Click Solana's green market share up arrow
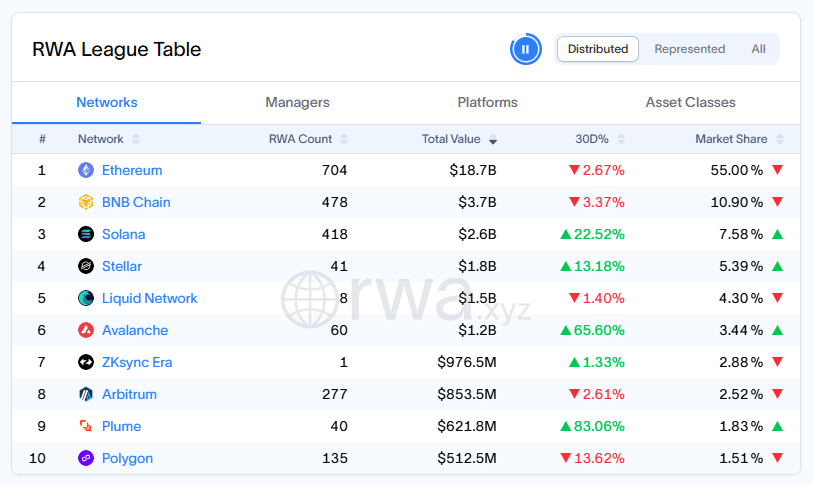Viewport: 813px width, 485px height. 777,234
